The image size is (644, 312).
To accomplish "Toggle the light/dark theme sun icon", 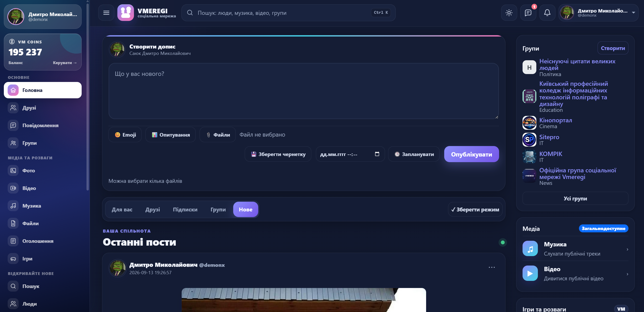I will [509, 13].
